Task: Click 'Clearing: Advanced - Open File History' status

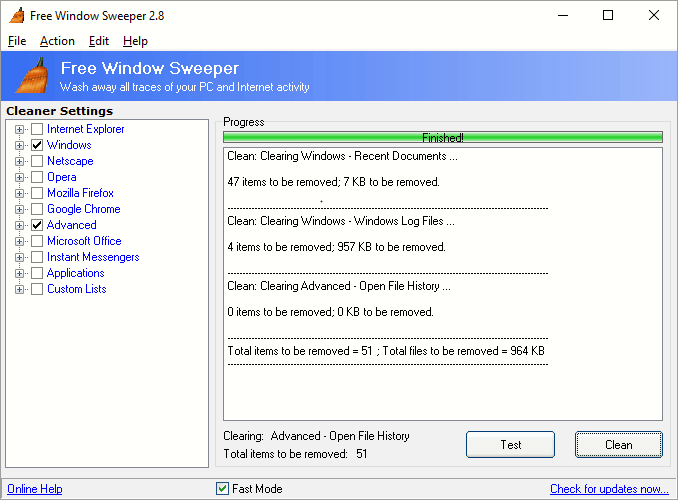Action: pos(317,436)
